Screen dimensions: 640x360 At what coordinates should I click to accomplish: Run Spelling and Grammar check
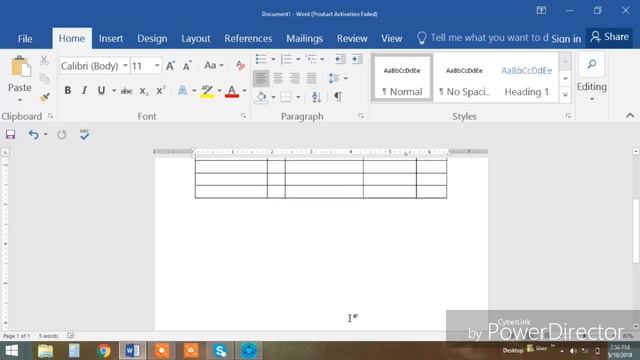84,134
